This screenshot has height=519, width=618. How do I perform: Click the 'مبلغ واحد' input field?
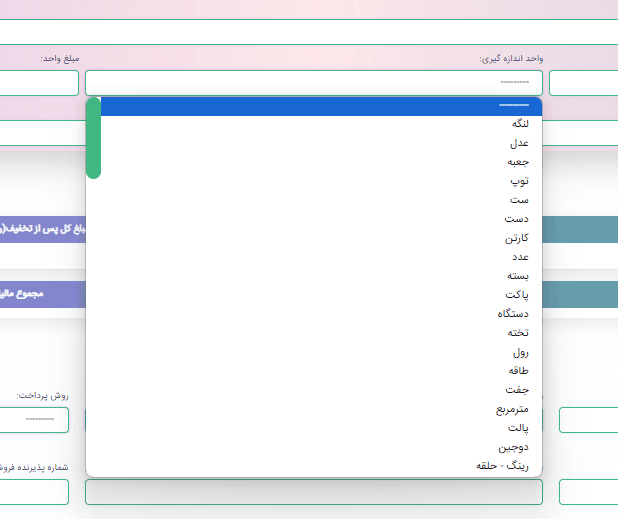click(38, 83)
